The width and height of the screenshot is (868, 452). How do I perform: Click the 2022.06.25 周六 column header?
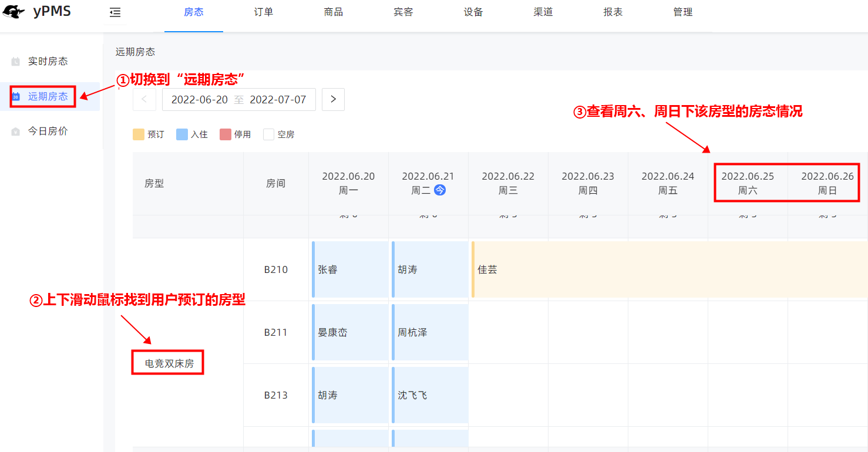tap(748, 184)
